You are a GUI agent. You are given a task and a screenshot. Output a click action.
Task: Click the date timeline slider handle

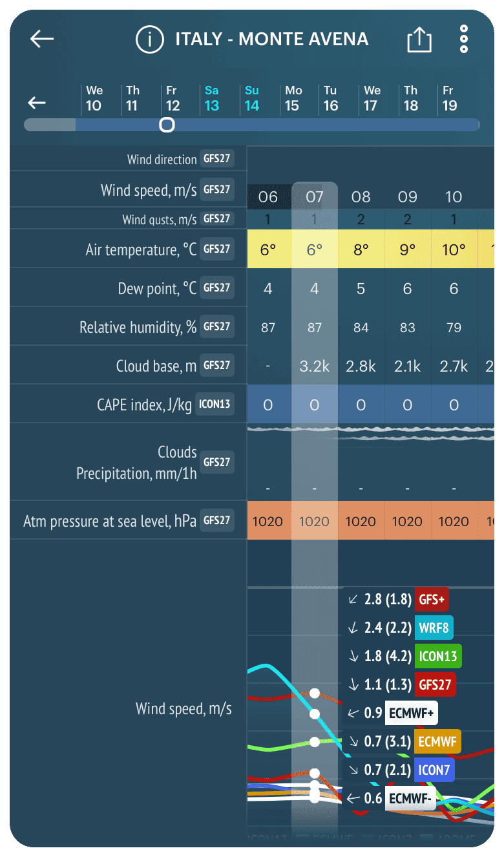pos(167,125)
